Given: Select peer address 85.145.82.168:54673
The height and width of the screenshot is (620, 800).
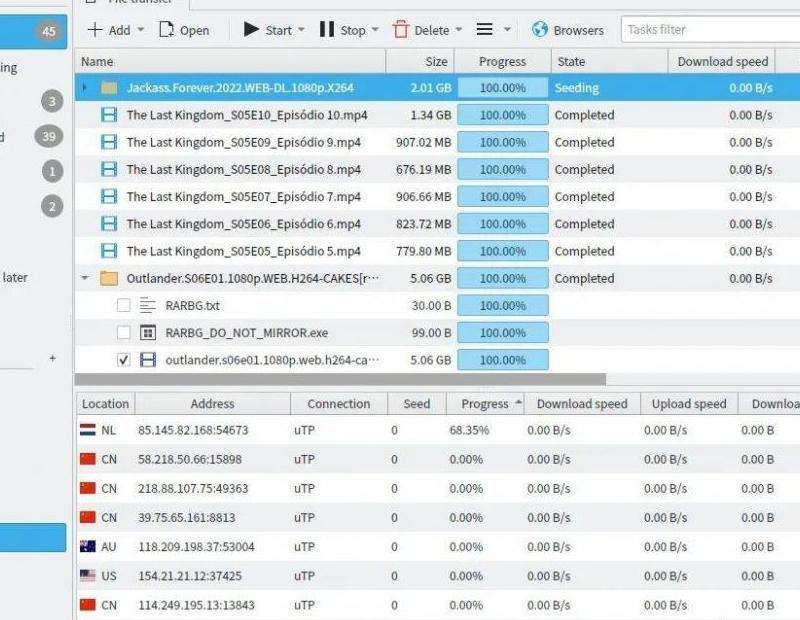Looking at the screenshot, I should [x=193, y=431].
